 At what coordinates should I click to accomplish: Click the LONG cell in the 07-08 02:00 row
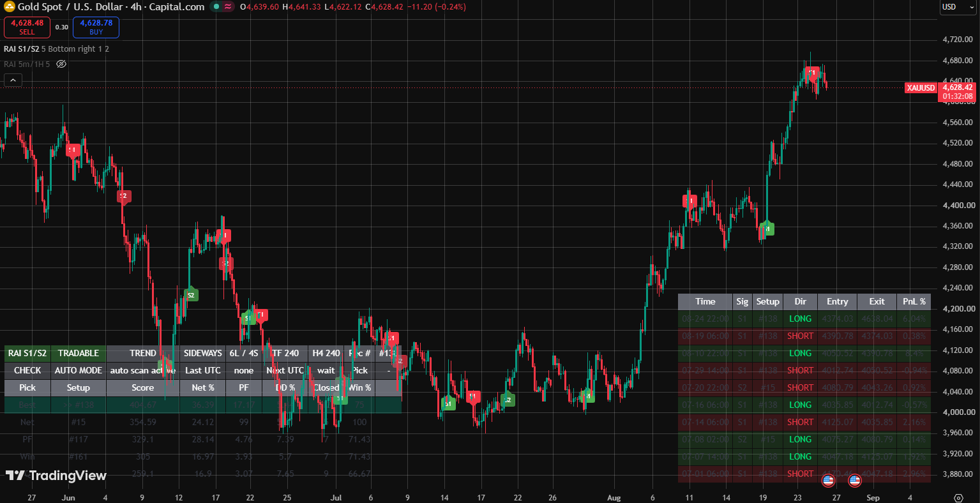click(x=800, y=439)
